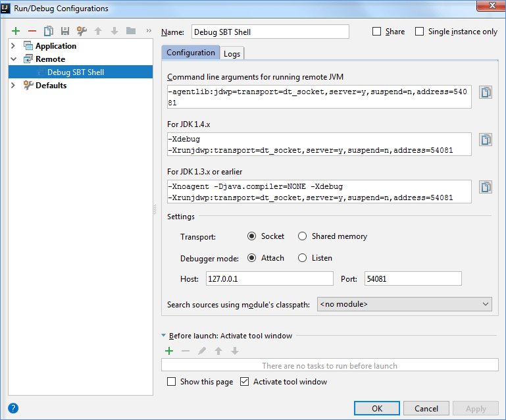Click the Remote configuration type icon

(x=28, y=59)
